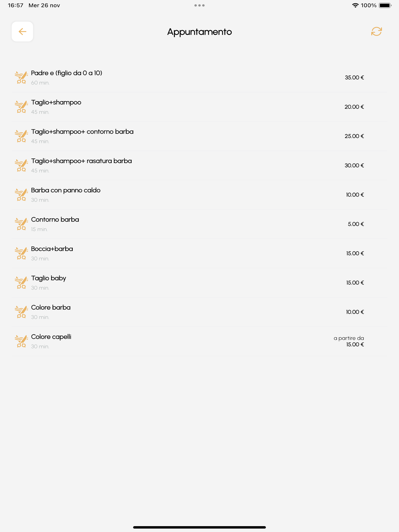The image size is (399, 532).
Task: Select Taglio+shampoo+ contorno barba service
Action: pos(199,136)
